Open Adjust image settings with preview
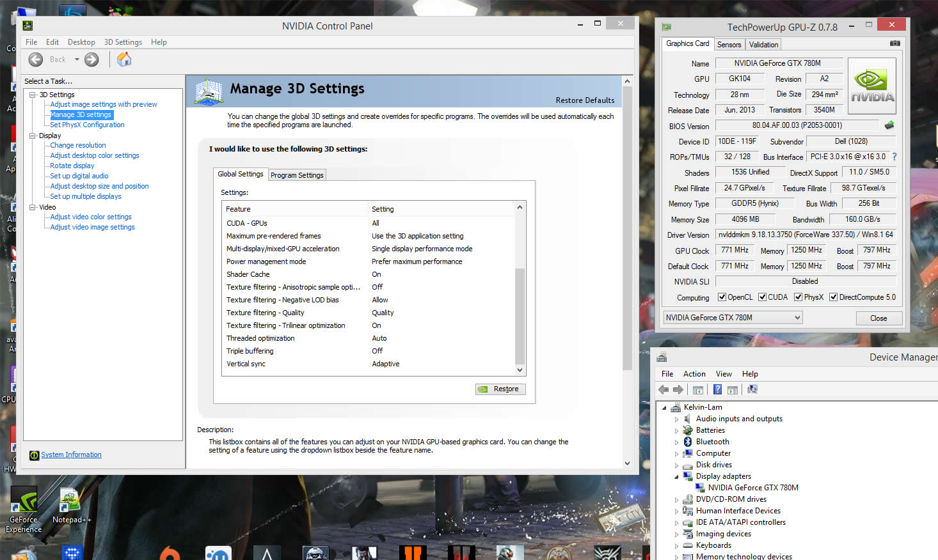Screen dimensions: 938x560 click(x=104, y=104)
